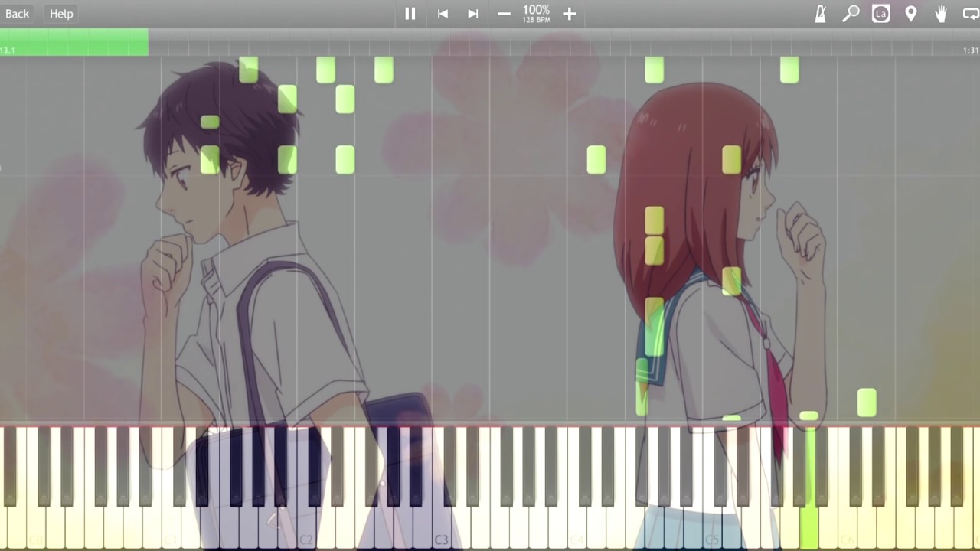Open the hand selection icon
Viewport: 980px width, 551px height.
[941, 14]
